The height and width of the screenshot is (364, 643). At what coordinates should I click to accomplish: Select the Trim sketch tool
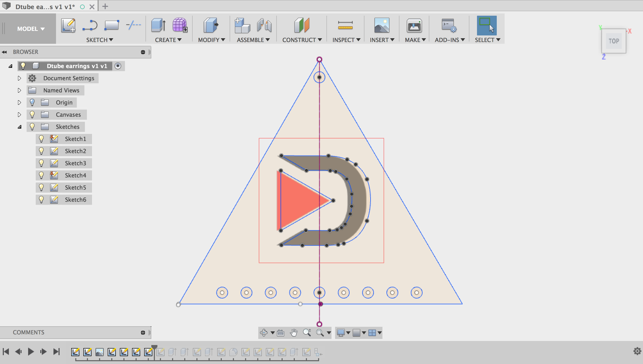[x=133, y=25]
